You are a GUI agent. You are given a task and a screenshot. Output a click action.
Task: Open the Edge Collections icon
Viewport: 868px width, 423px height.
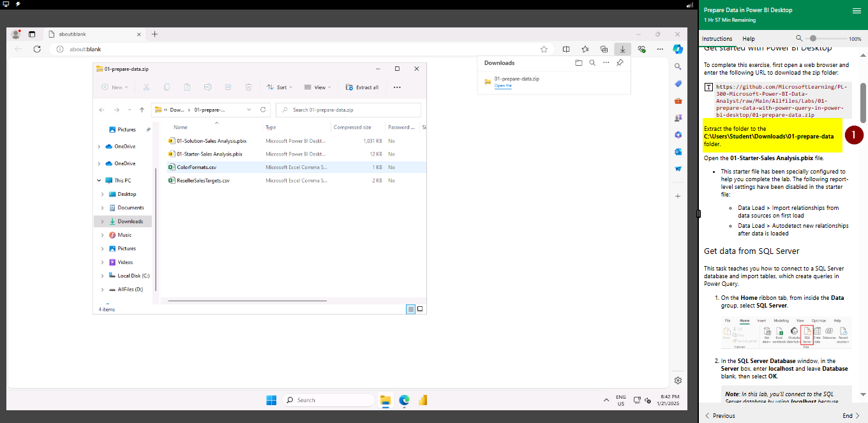coord(604,49)
